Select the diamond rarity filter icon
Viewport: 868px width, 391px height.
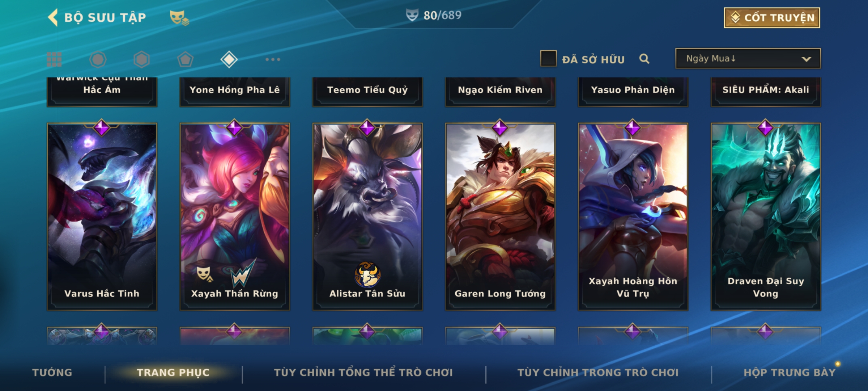coord(229,59)
